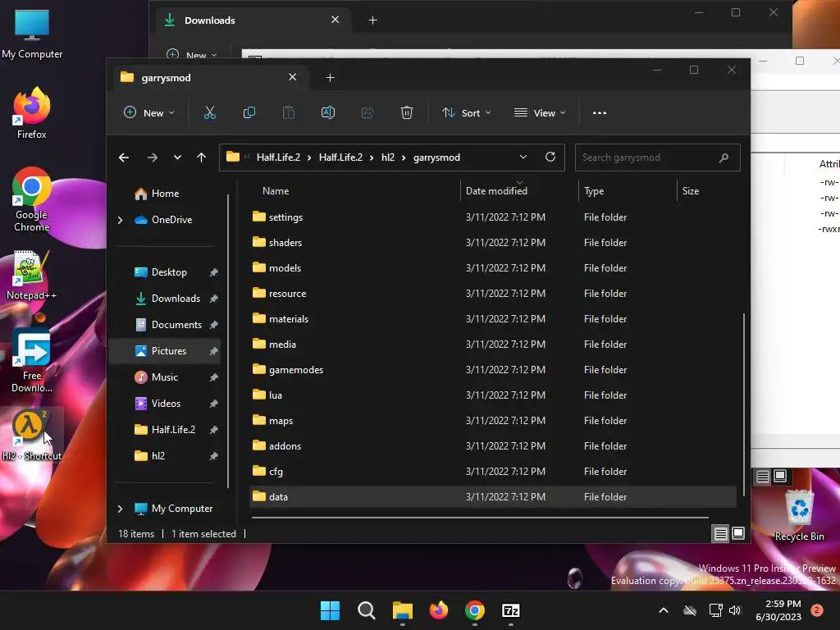Open taskbar Search
The height and width of the screenshot is (630, 840).
point(367,610)
